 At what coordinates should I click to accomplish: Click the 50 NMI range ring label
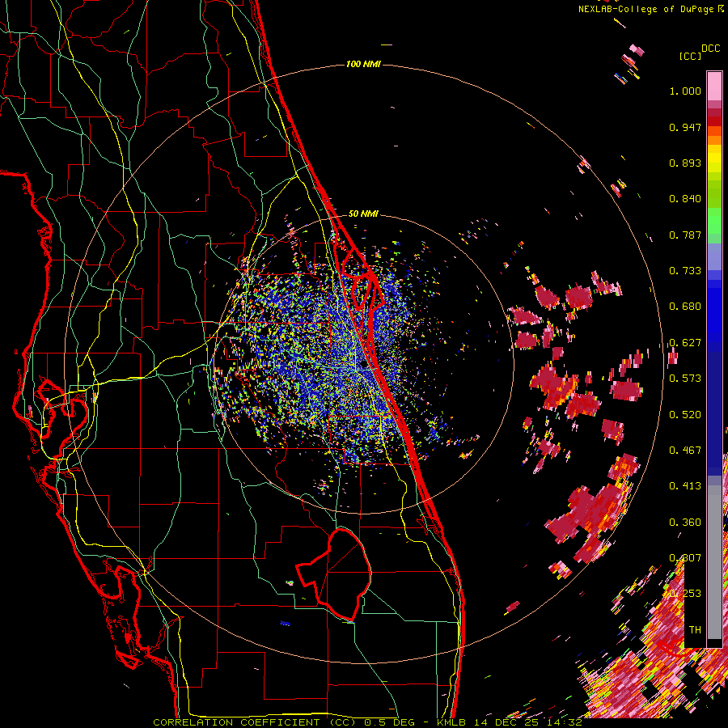pos(363,214)
